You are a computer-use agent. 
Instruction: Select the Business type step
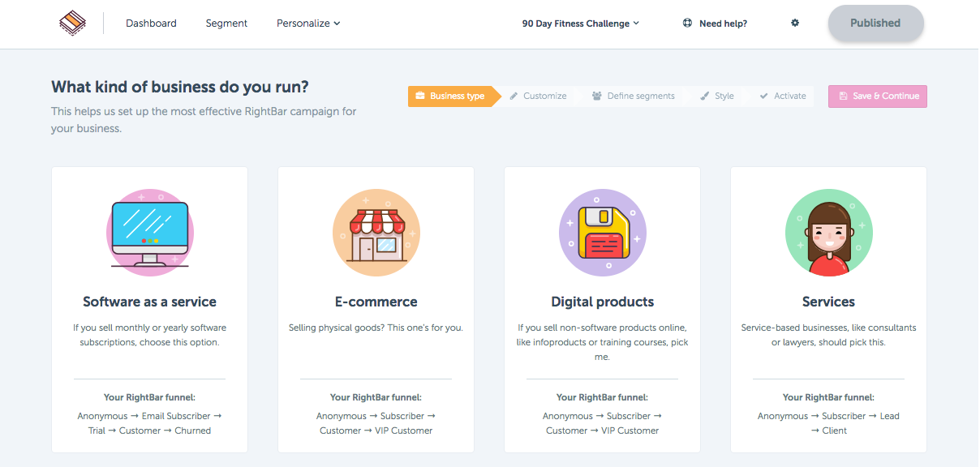coord(450,96)
